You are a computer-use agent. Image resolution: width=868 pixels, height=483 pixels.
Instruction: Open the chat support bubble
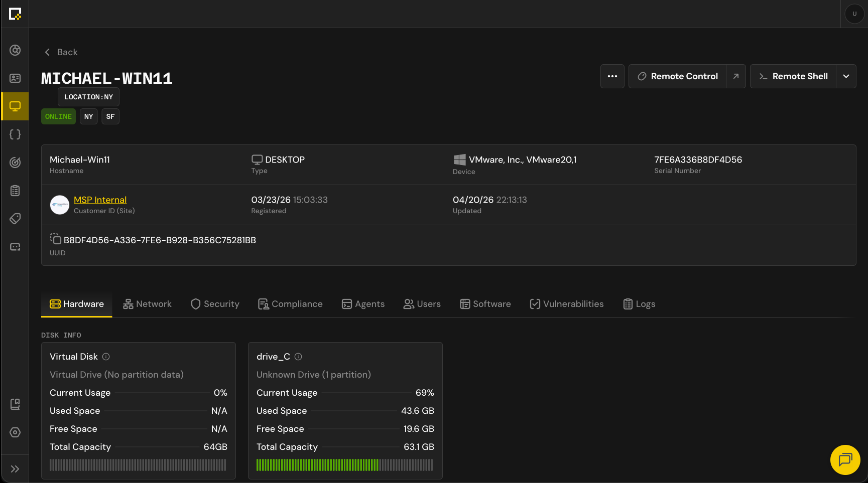[845, 460]
